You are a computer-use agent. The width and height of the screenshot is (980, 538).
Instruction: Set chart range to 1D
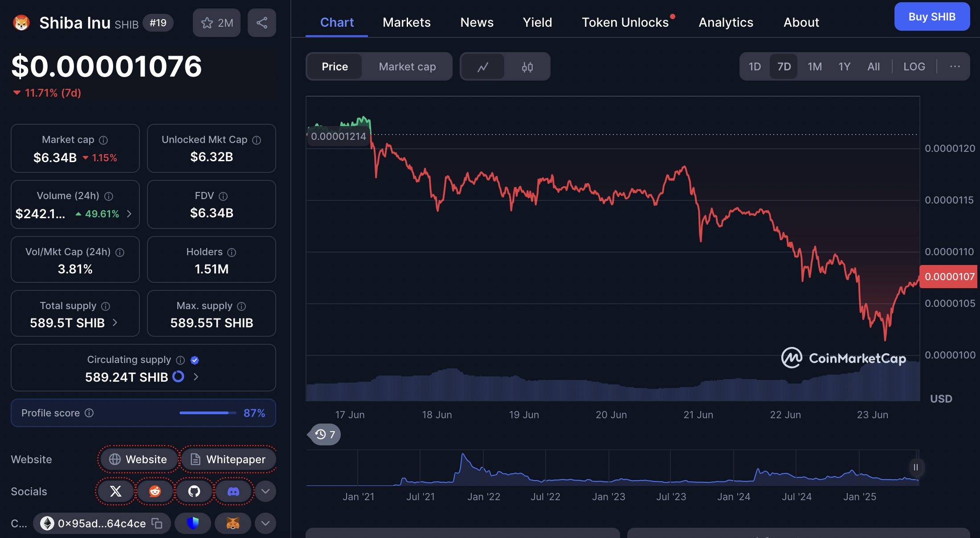click(755, 67)
